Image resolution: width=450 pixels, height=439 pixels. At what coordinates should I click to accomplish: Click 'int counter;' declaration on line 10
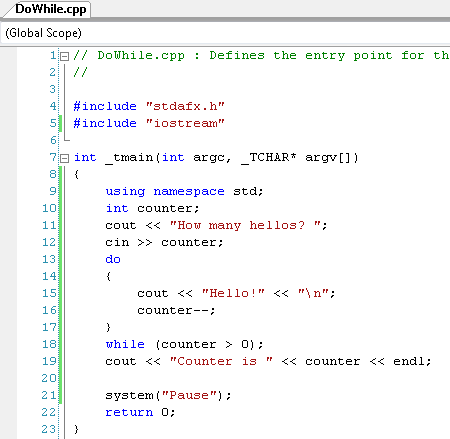point(152,208)
